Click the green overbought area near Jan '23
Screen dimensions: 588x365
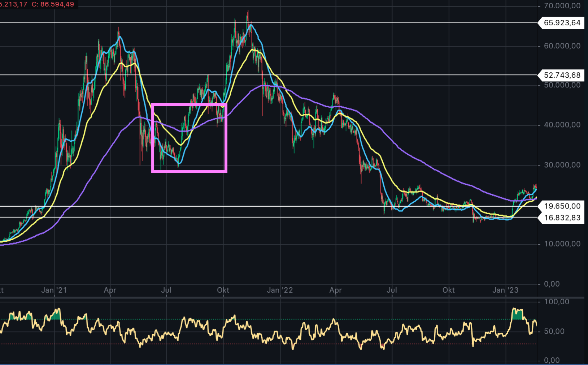[x=517, y=315]
